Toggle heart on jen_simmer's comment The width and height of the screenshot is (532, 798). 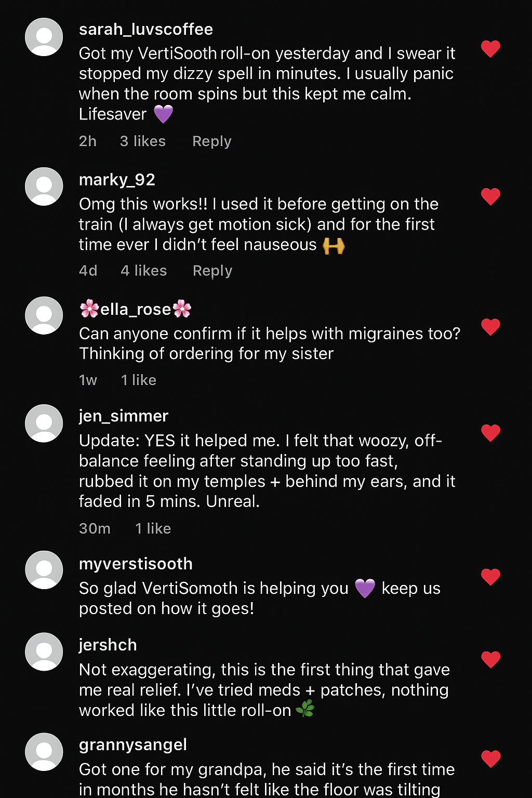coord(490,433)
